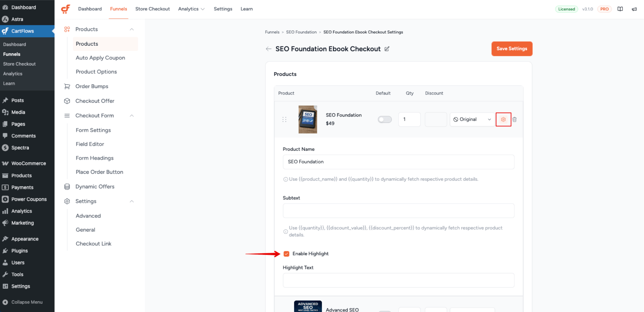Open the Original discount type dropdown

[x=472, y=120]
